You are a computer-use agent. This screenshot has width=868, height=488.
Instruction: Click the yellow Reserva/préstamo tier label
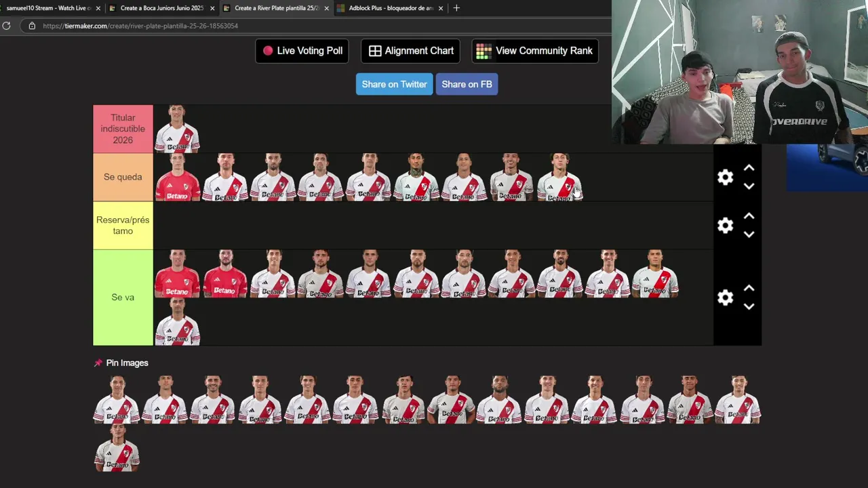coord(123,226)
